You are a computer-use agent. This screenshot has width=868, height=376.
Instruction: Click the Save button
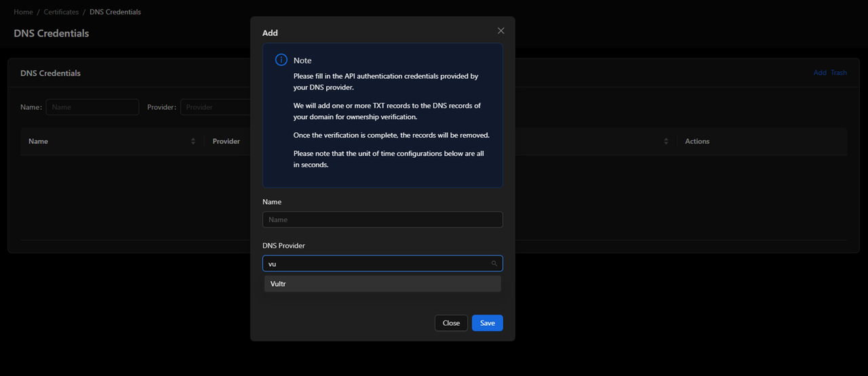488,323
